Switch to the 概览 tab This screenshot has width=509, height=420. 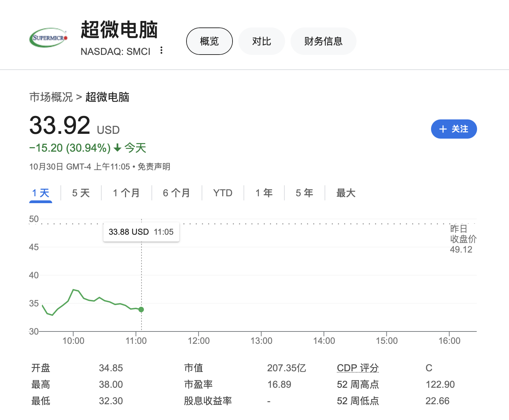click(209, 41)
